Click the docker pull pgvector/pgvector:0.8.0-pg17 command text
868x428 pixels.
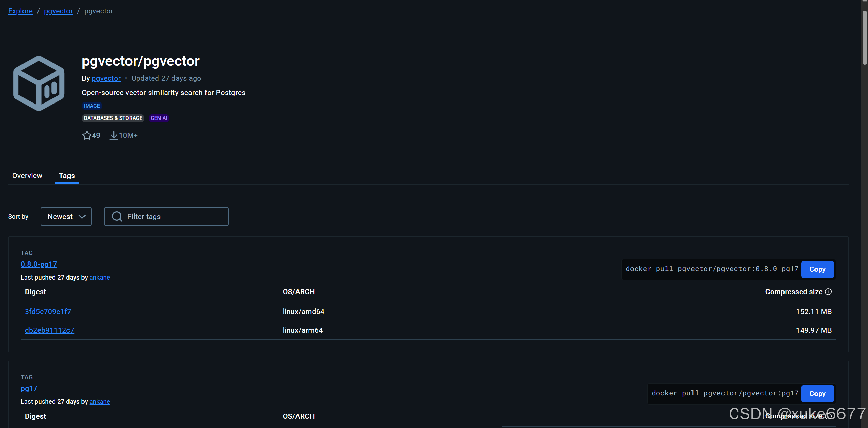pyautogui.click(x=712, y=269)
